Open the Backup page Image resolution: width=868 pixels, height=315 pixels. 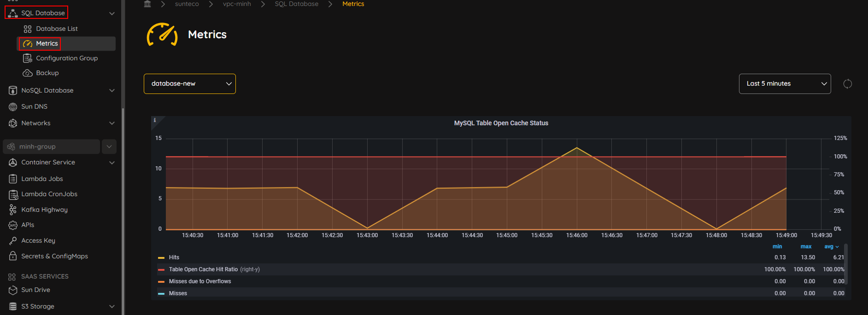47,73
